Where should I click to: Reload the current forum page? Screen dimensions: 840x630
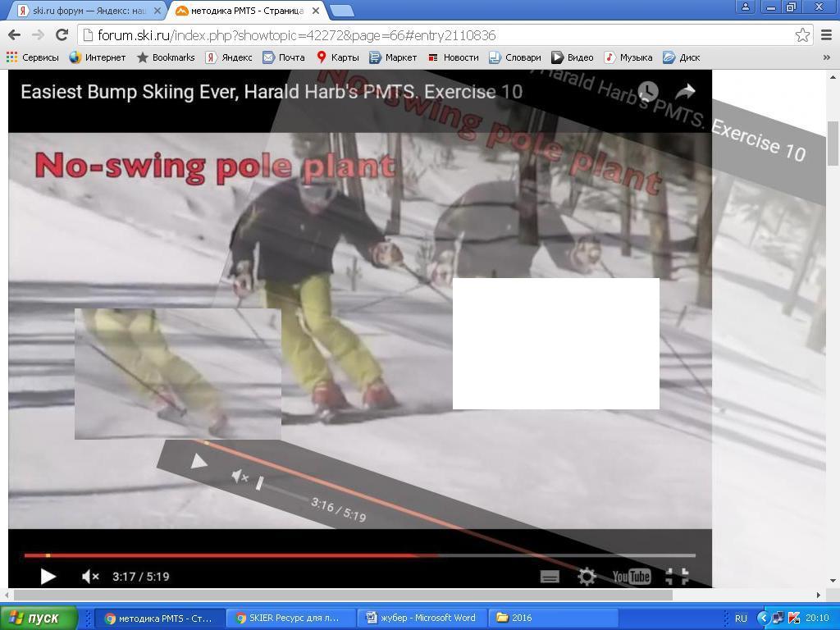pos(62,35)
